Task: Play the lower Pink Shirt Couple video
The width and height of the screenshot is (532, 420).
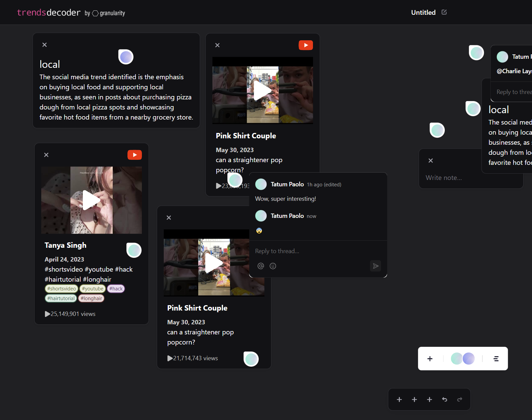Action: pyautogui.click(x=214, y=263)
